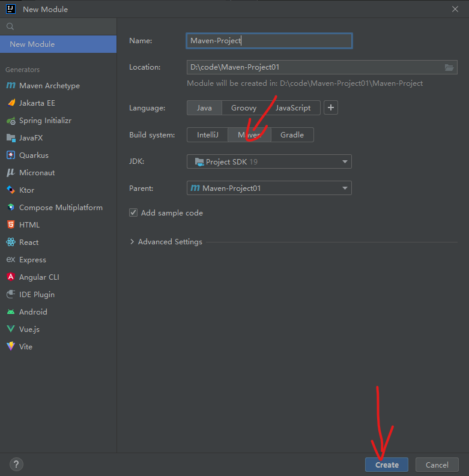Select the HTML generator
This screenshot has height=476, width=469.
[x=58, y=225]
